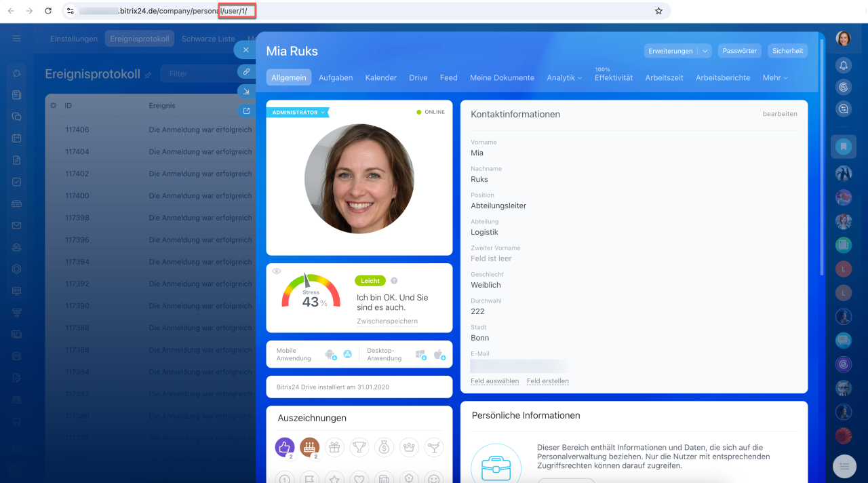868x483 pixels.
Task: Go back in the browser
Action: 11,11
